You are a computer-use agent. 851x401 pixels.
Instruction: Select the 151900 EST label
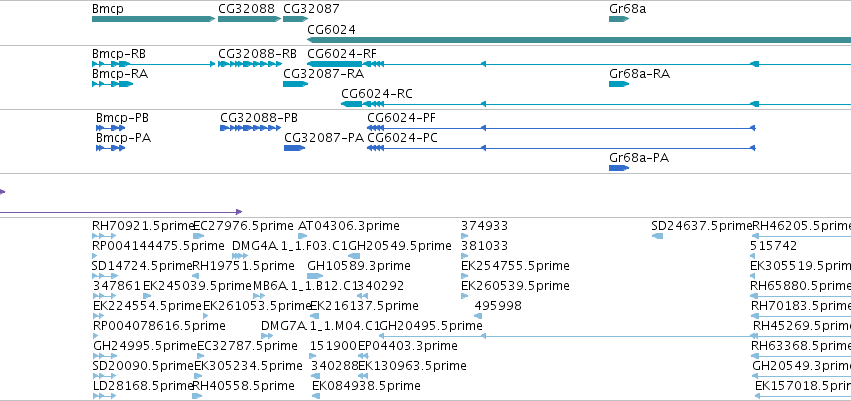[x=333, y=346]
